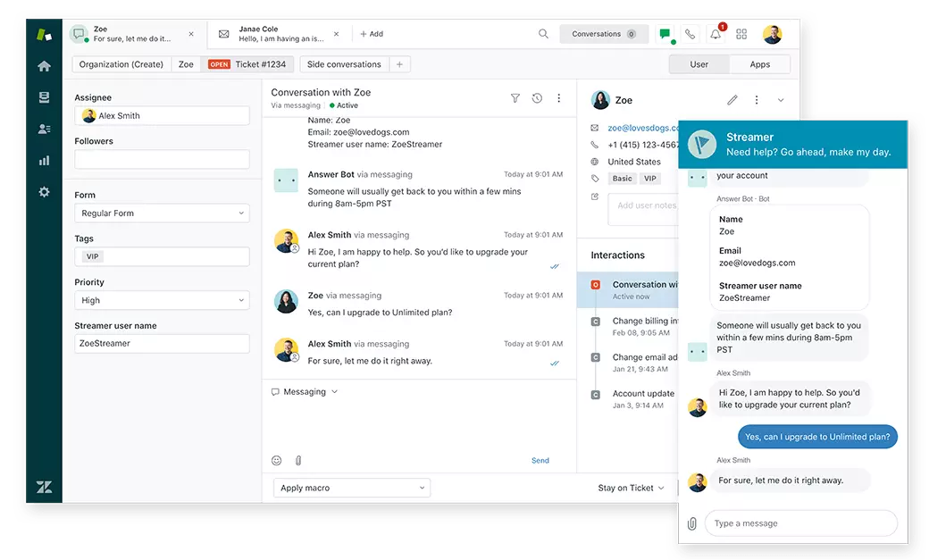Open the Stay on Ticket dropdown
This screenshot has height=560, width=929.
pos(630,488)
